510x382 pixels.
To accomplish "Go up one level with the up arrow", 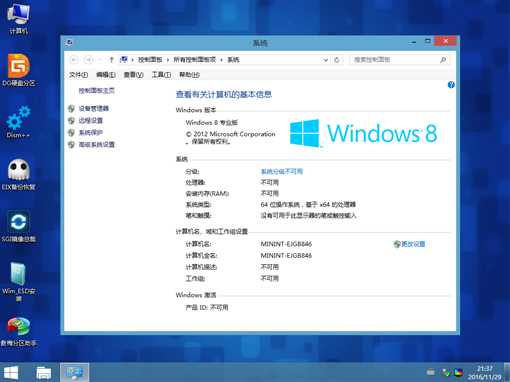I will click(111, 60).
